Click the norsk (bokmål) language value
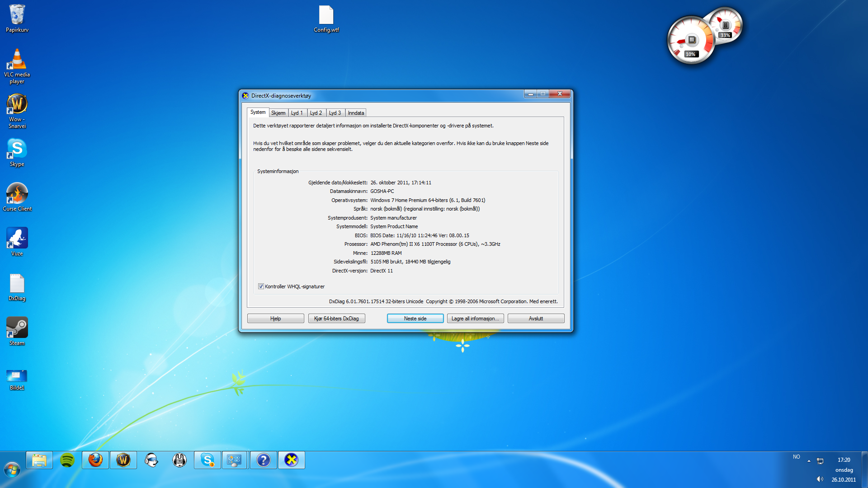Screen dimensions: 868x488 pos(425,209)
